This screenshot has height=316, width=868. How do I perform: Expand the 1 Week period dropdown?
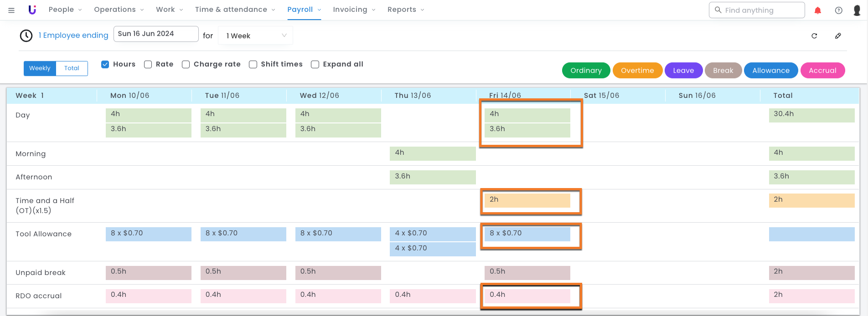coord(255,36)
